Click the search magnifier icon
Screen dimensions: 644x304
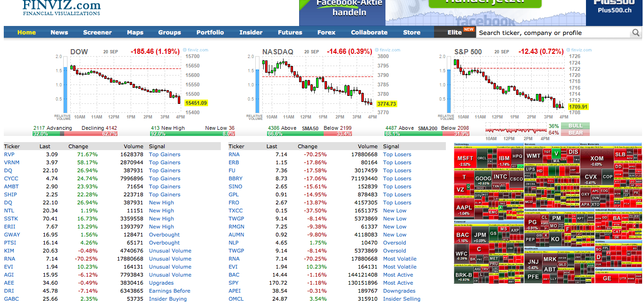[x=636, y=33]
